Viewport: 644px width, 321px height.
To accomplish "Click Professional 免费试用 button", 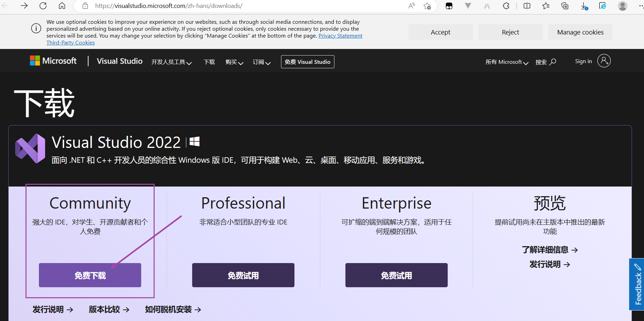I will point(243,275).
